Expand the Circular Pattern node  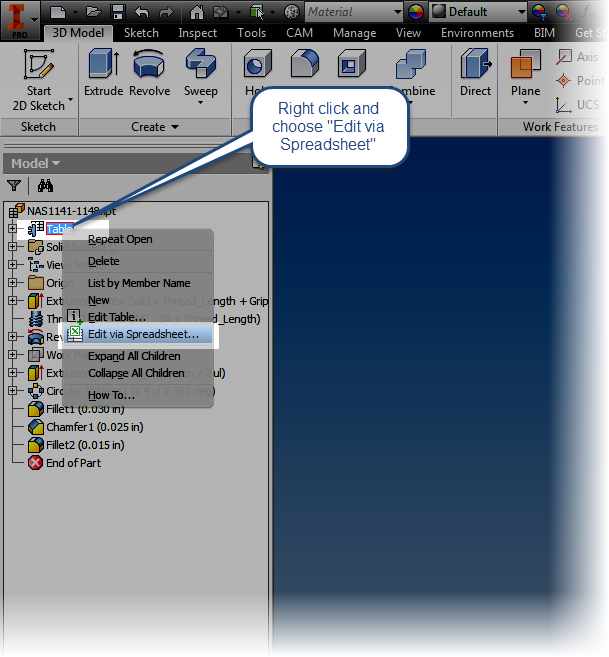pyautogui.click(x=12, y=391)
